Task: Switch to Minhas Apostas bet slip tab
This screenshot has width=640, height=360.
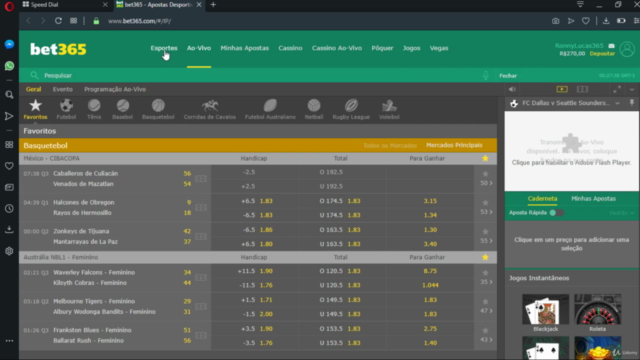Action: tap(593, 199)
